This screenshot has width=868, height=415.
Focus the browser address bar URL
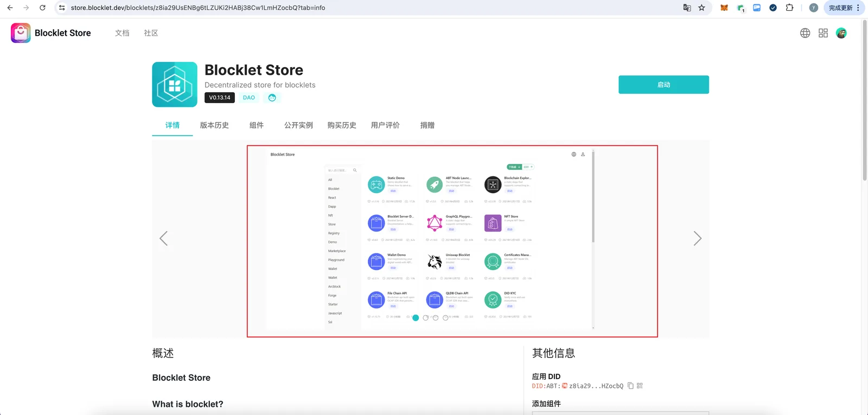(x=198, y=8)
